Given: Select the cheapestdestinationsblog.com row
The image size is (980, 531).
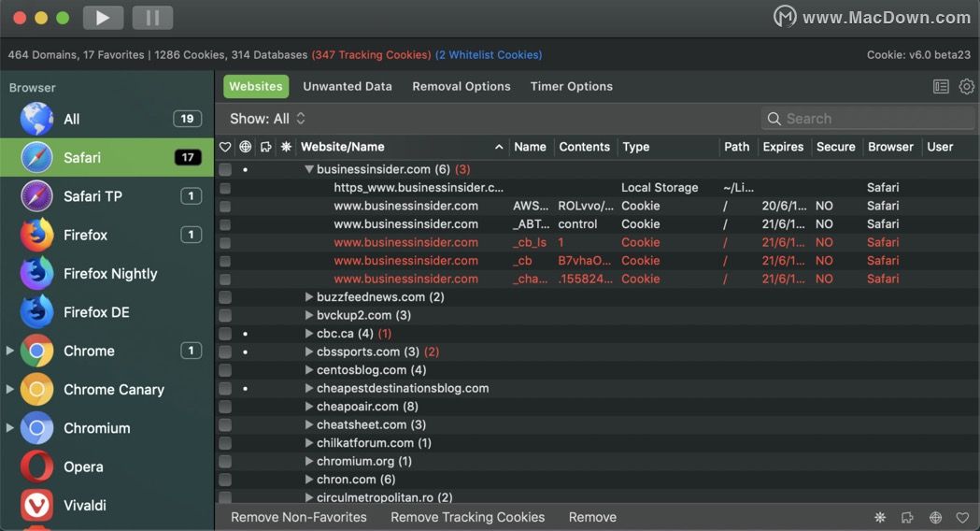Looking at the screenshot, I should [x=598, y=388].
